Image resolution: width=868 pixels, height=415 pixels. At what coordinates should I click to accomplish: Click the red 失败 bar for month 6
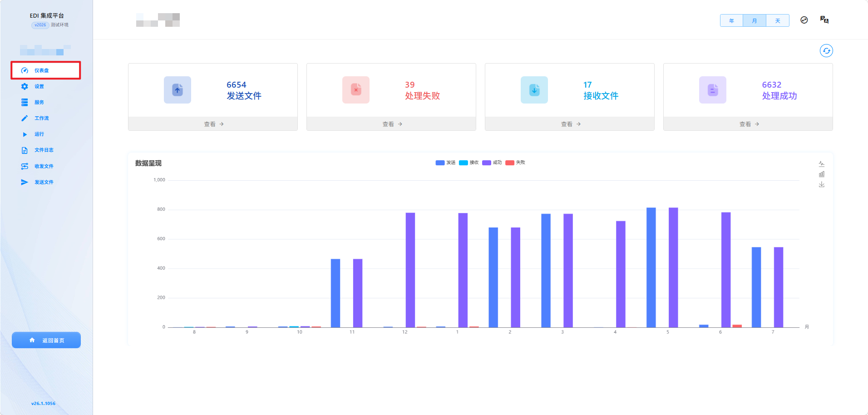737,326
